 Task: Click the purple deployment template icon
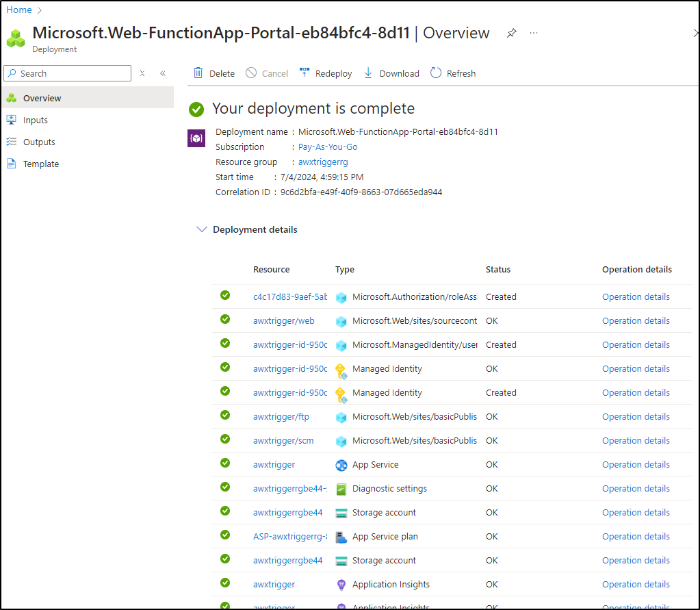coord(196,138)
